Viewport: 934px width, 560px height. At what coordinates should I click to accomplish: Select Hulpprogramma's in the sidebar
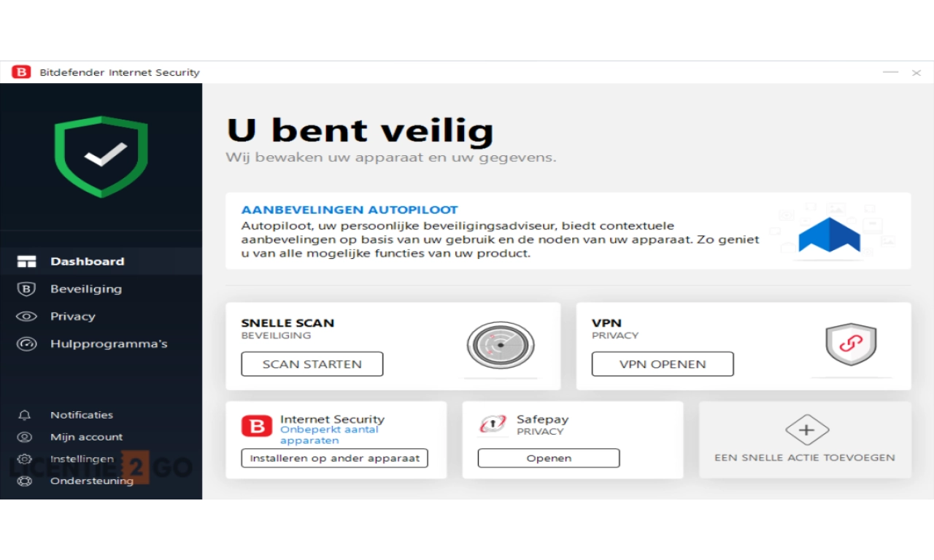tap(109, 344)
